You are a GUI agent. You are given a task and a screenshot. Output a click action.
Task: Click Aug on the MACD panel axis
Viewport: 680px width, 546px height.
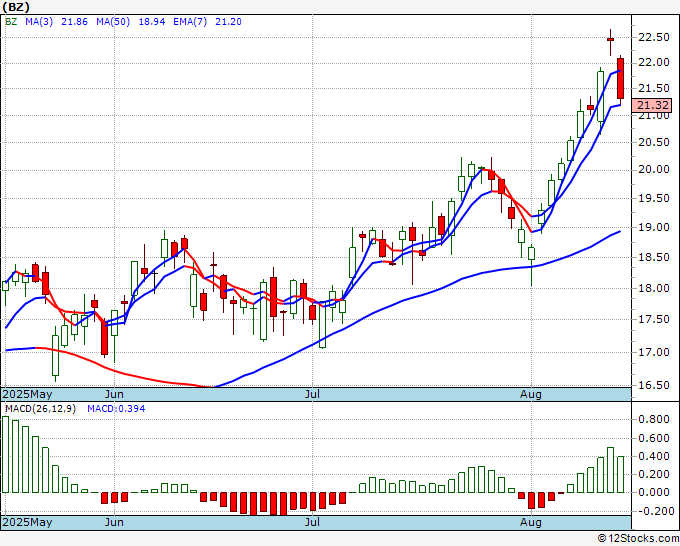pos(531,522)
